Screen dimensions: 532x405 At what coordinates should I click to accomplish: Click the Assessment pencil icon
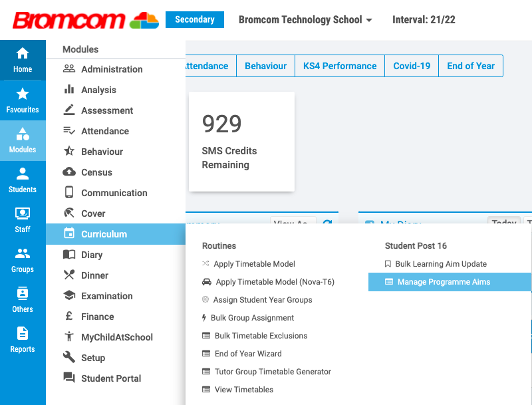click(x=69, y=110)
